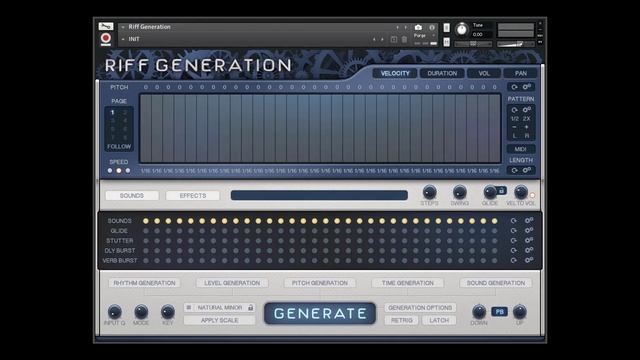
Task: Toggle the first step in the Glide row
Action: [x=146, y=231]
